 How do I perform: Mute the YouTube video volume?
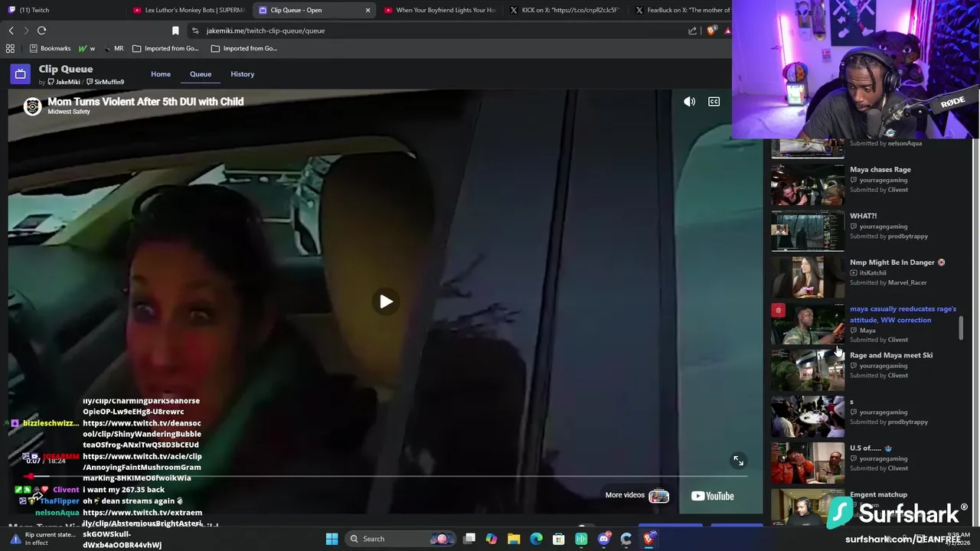(x=690, y=102)
